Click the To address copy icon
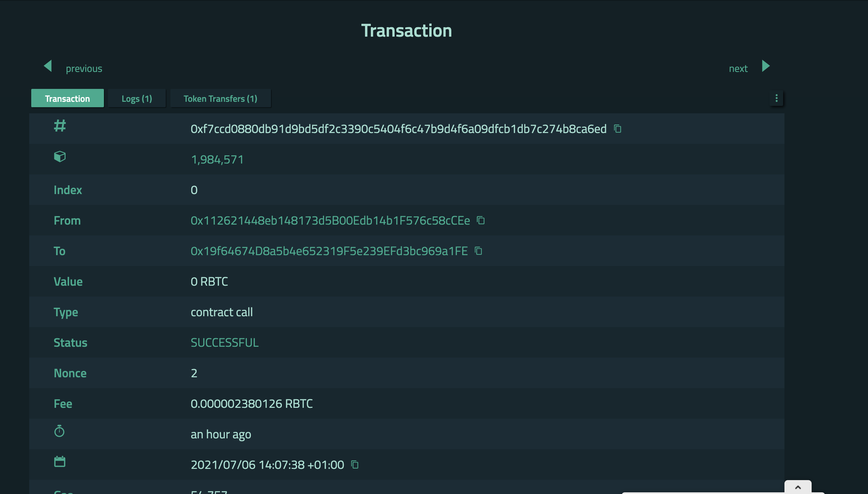Viewport: 868px width, 494px height. 478,250
